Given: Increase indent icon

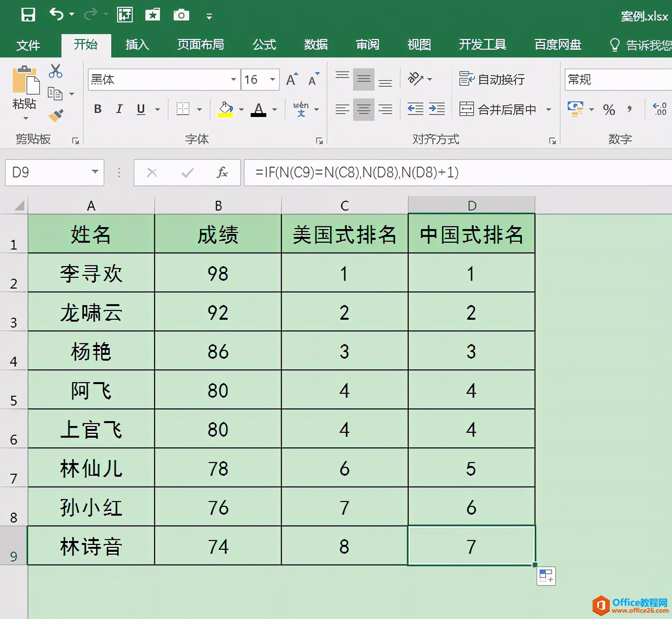Looking at the screenshot, I should pos(437,109).
